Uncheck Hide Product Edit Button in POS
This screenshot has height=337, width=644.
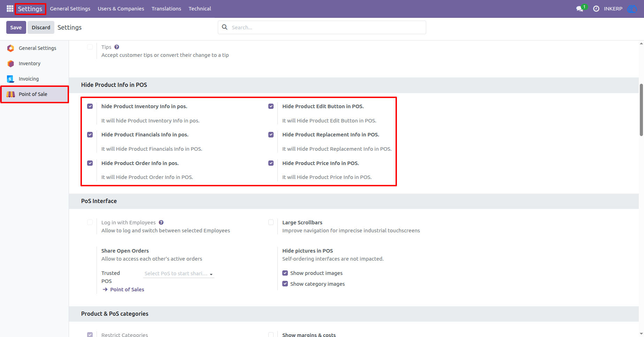(x=271, y=106)
